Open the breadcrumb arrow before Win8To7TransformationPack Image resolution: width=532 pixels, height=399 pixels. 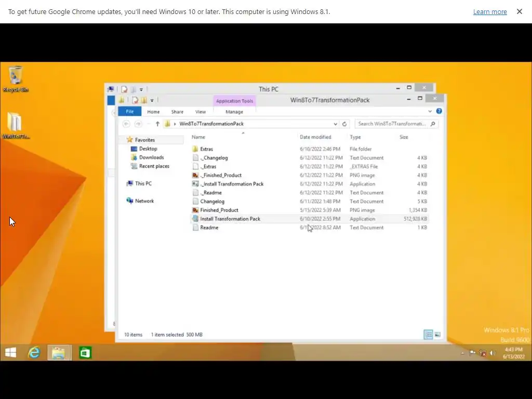[175, 124]
